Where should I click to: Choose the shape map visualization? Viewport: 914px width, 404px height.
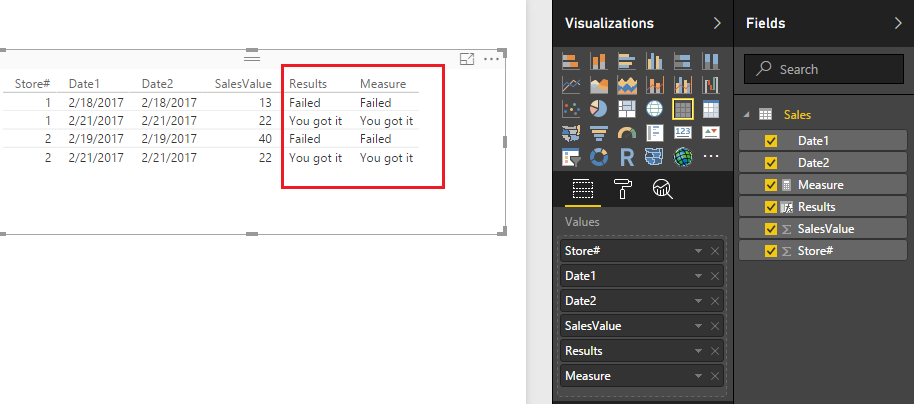655,157
